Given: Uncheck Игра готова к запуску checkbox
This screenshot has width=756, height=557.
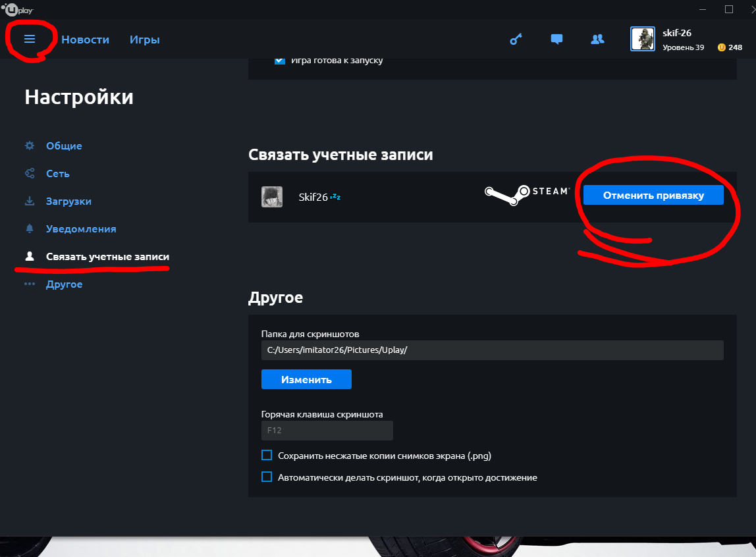Looking at the screenshot, I should pyautogui.click(x=280, y=61).
